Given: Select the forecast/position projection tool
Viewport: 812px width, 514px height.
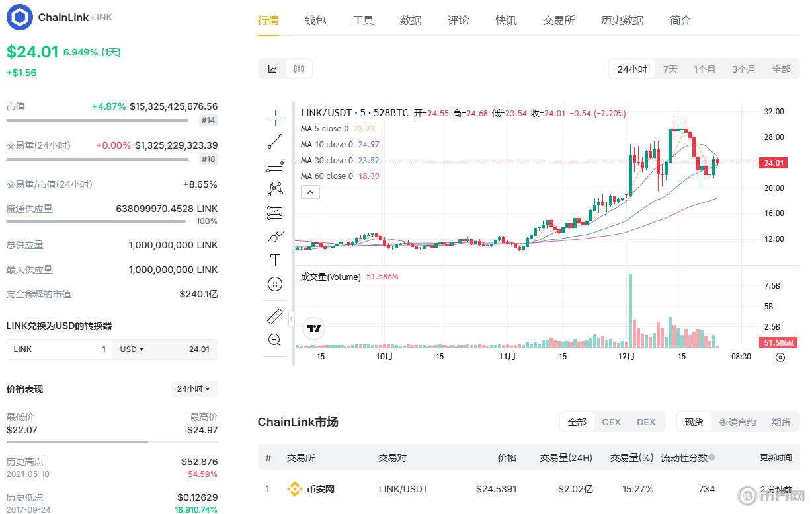Looking at the screenshot, I should pyautogui.click(x=275, y=213).
